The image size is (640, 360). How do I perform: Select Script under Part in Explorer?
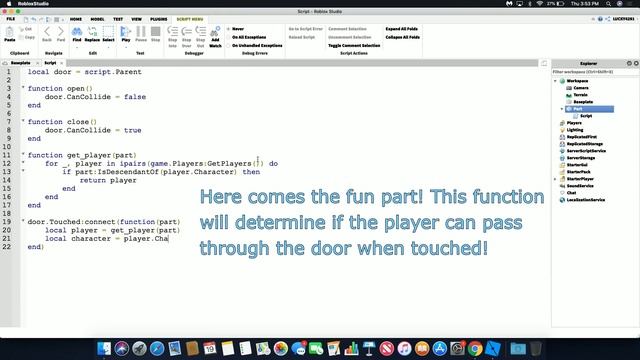pos(586,116)
